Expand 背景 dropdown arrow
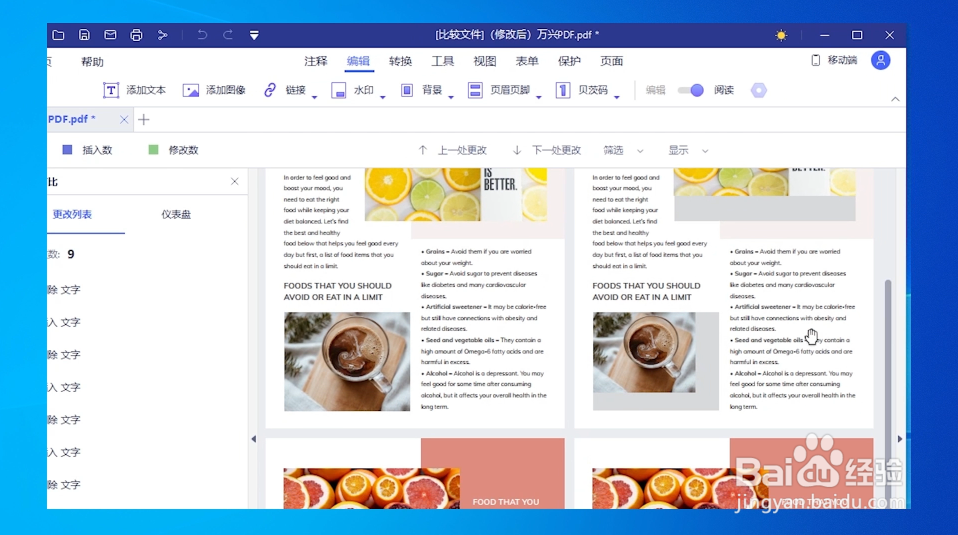Image resolution: width=958 pixels, height=535 pixels. [x=451, y=97]
